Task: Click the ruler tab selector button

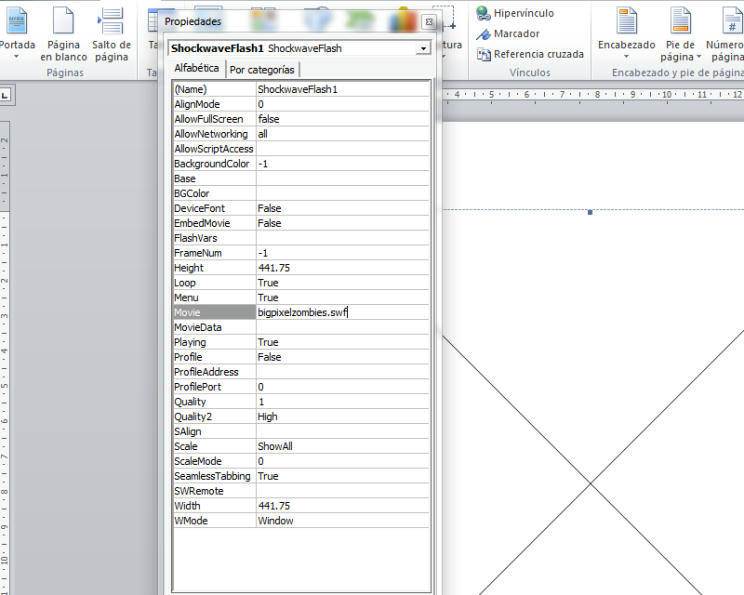Action: click(x=5, y=95)
